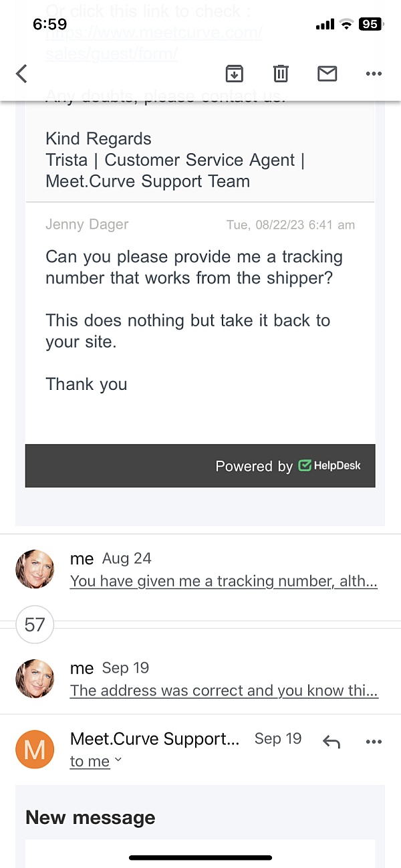Mark email as unread envelope icon

coord(327,74)
